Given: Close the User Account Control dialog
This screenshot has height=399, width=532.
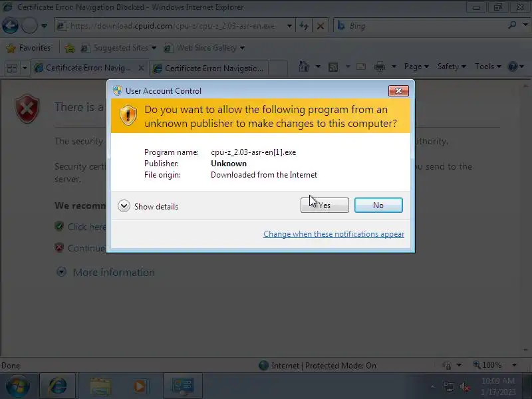Looking at the screenshot, I should pyautogui.click(x=398, y=90).
